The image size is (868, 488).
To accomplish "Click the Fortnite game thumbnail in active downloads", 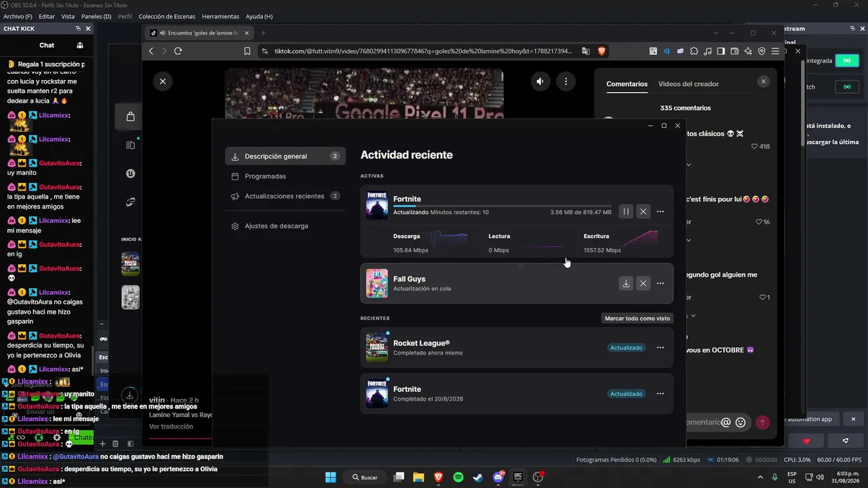I will [377, 205].
